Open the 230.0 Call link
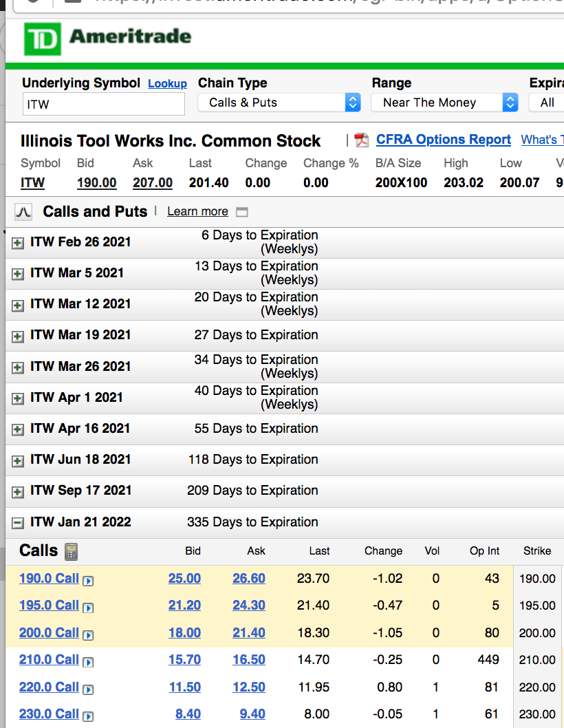Screen dimensions: 564x728 click(49, 714)
